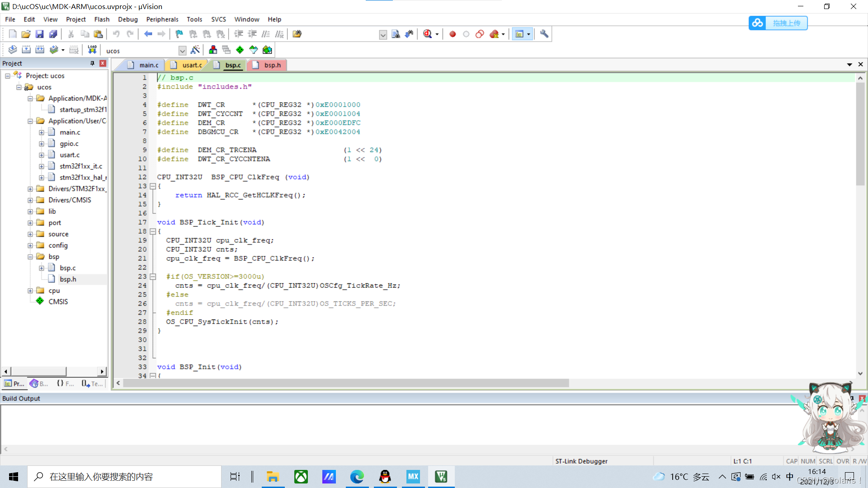Close the Project panel
The height and width of the screenshot is (488, 868).
click(103, 63)
